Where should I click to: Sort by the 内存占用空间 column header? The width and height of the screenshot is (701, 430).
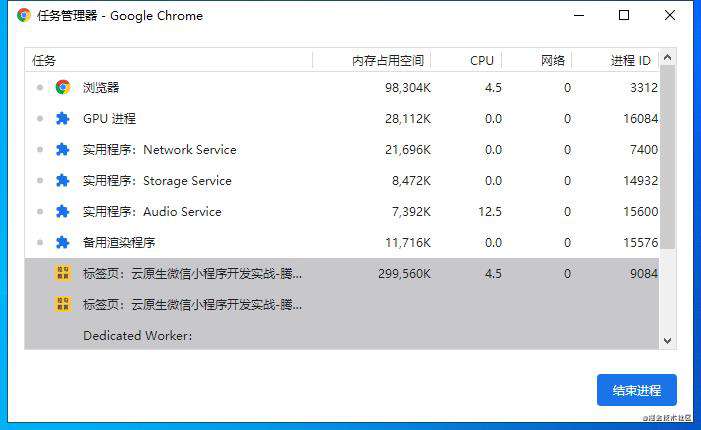(x=372, y=60)
